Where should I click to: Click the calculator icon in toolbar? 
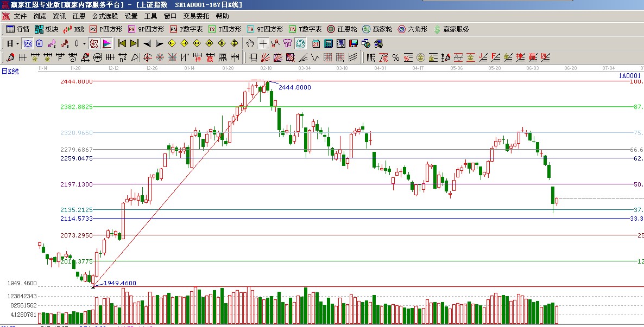tap(329, 43)
